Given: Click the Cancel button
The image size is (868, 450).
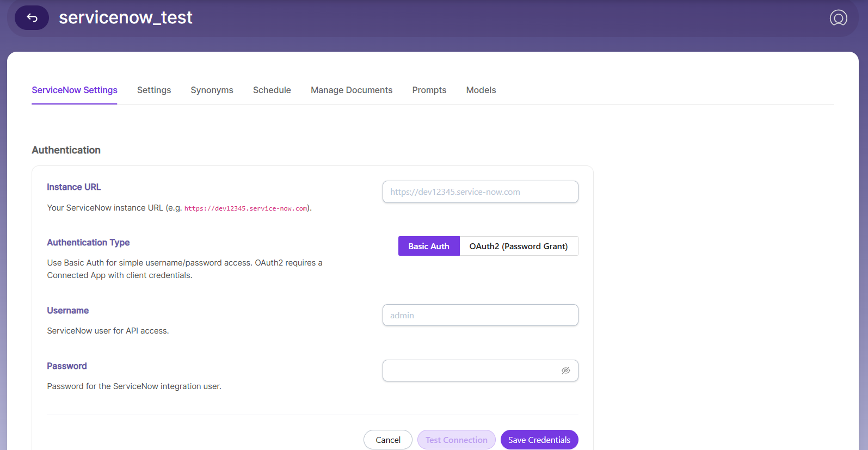Looking at the screenshot, I should [x=388, y=440].
